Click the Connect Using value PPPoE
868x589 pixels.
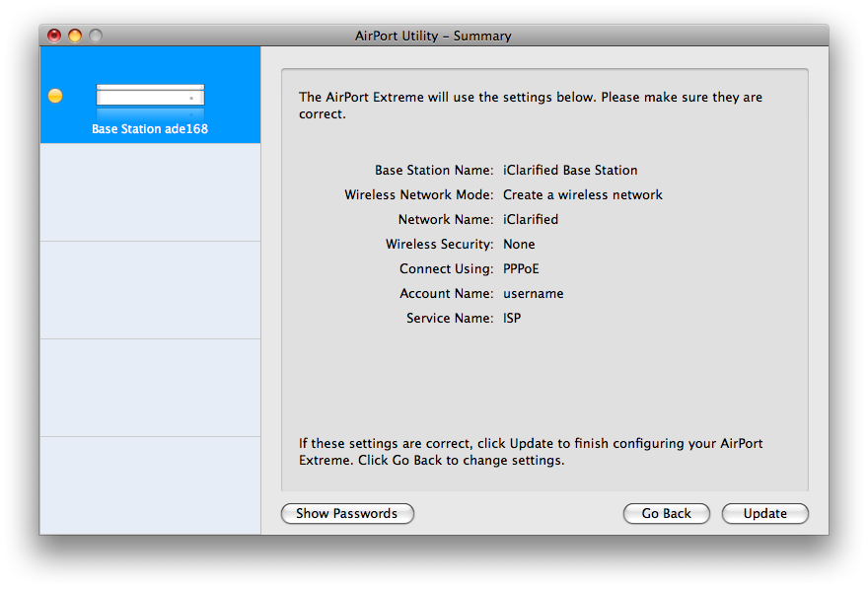pos(521,268)
